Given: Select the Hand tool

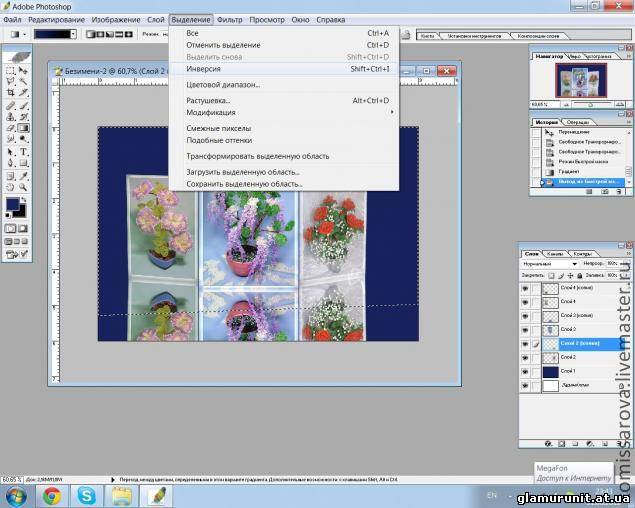Looking at the screenshot, I should tap(11, 187).
